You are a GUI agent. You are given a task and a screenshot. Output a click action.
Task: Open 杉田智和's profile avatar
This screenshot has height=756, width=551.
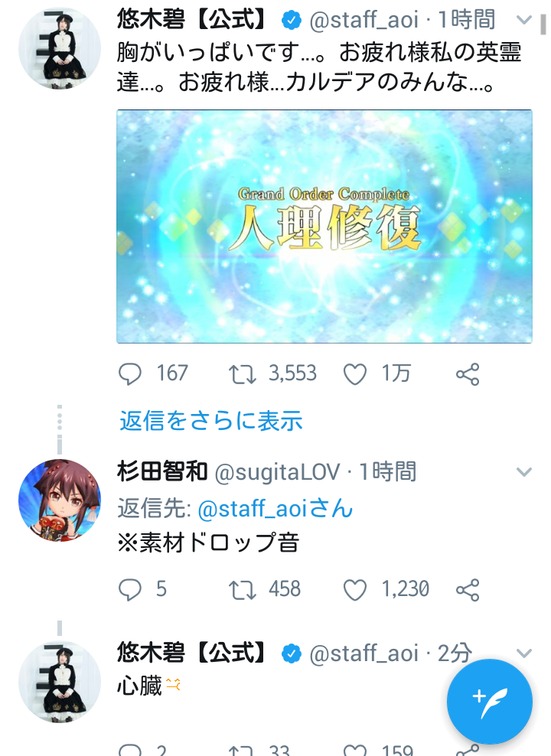click(x=60, y=500)
